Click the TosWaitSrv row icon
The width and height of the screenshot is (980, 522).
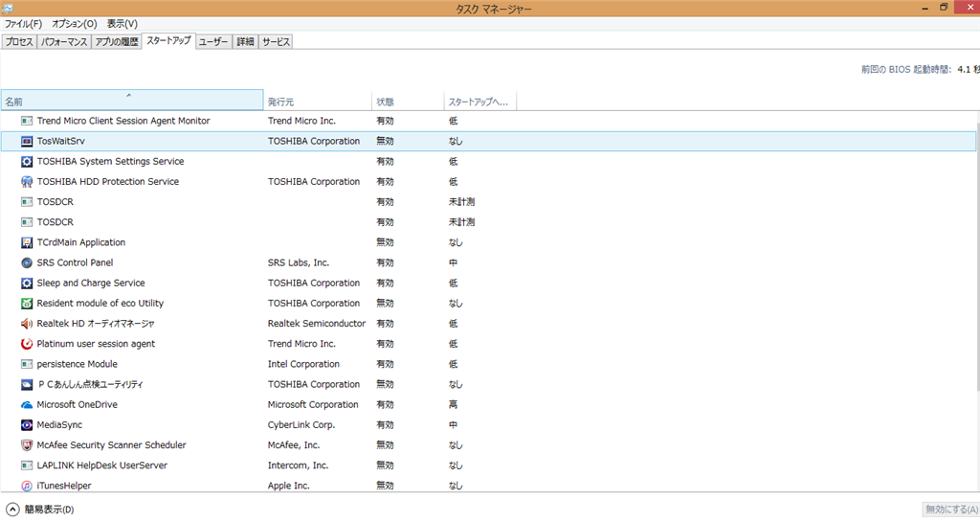coord(26,142)
